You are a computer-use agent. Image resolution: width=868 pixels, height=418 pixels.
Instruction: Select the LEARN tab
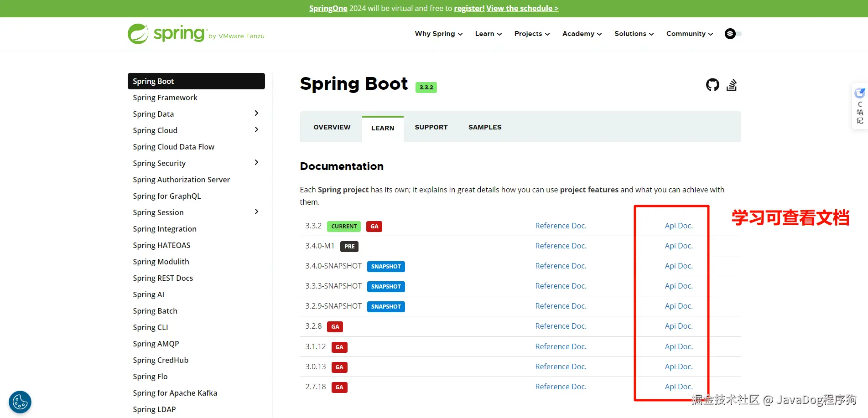click(x=383, y=129)
